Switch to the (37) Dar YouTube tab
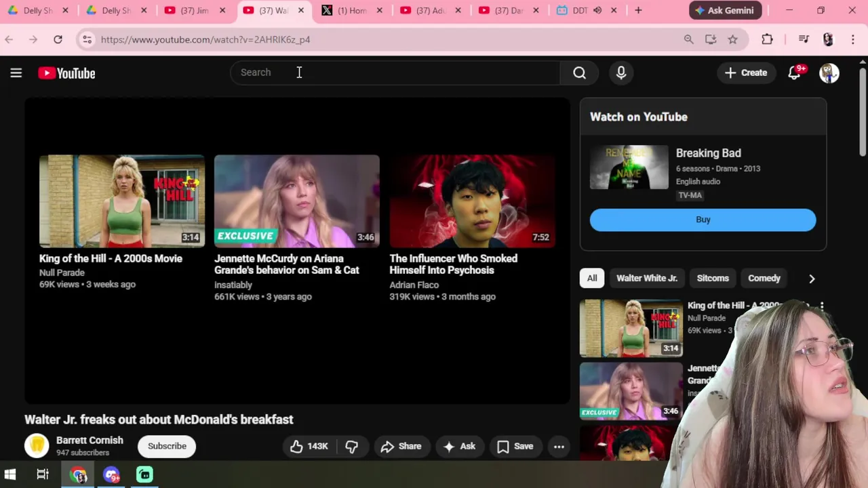 (x=510, y=10)
